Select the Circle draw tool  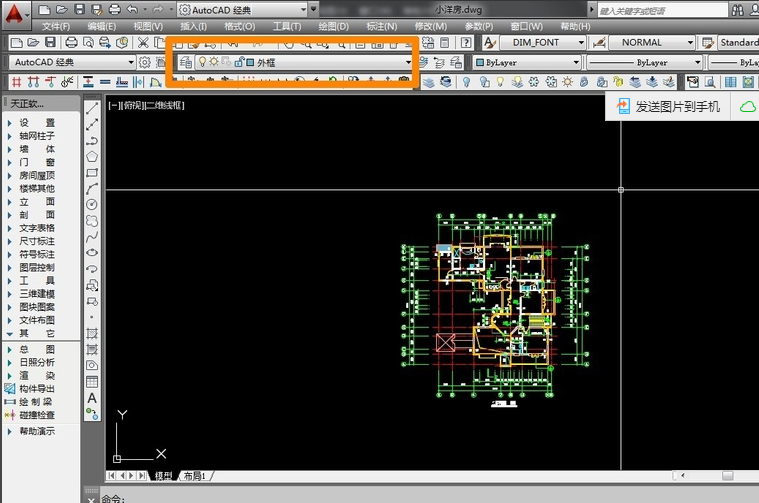click(x=92, y=204)
